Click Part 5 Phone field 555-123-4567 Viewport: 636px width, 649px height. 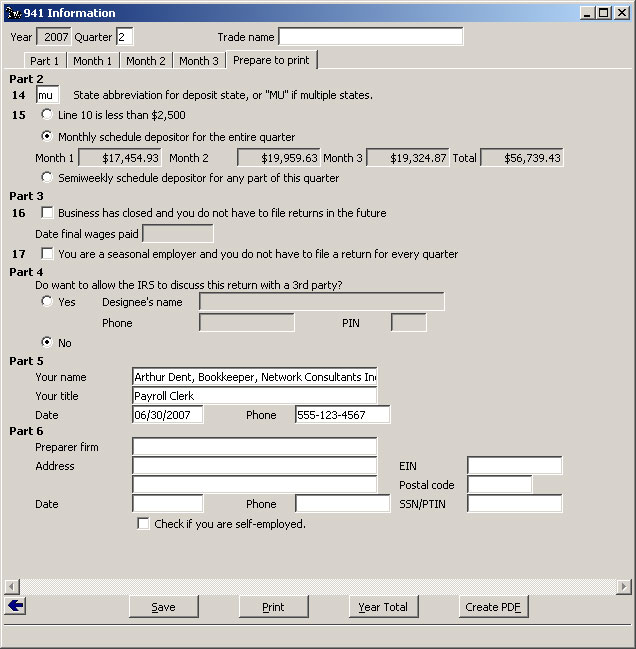click(342, 414)
